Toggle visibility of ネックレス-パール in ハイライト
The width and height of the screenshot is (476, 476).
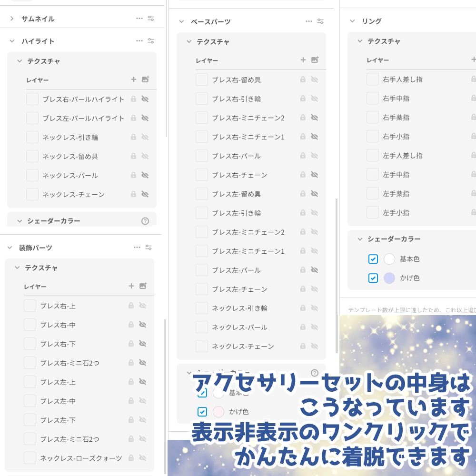(x=145, y=175)
